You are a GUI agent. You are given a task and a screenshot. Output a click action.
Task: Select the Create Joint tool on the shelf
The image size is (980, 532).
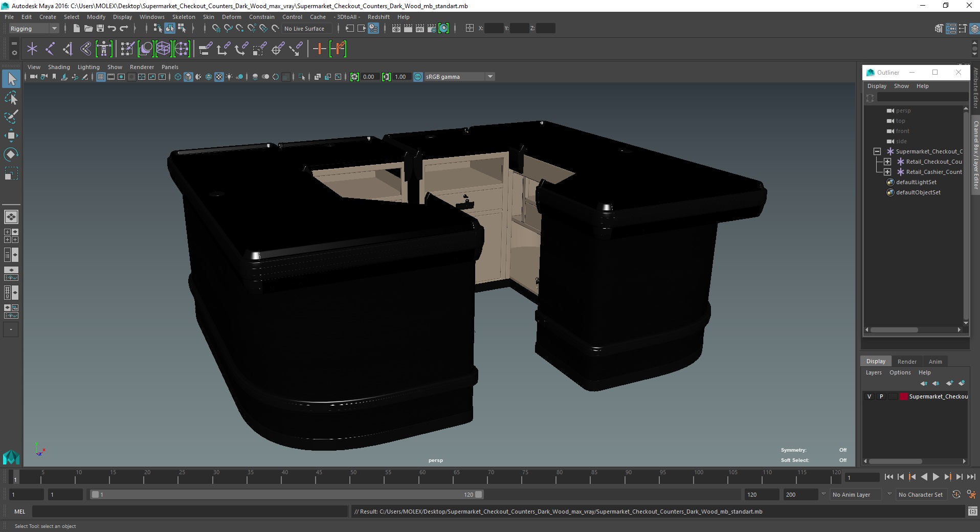pos(50,49)
